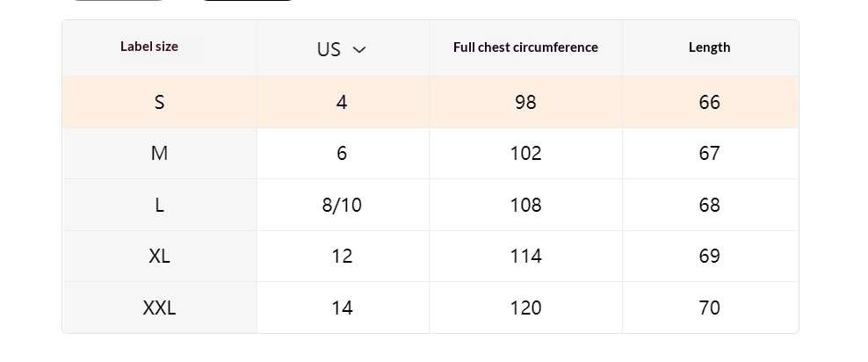
Task: Click the Length column header
Action: pos(709,47)
